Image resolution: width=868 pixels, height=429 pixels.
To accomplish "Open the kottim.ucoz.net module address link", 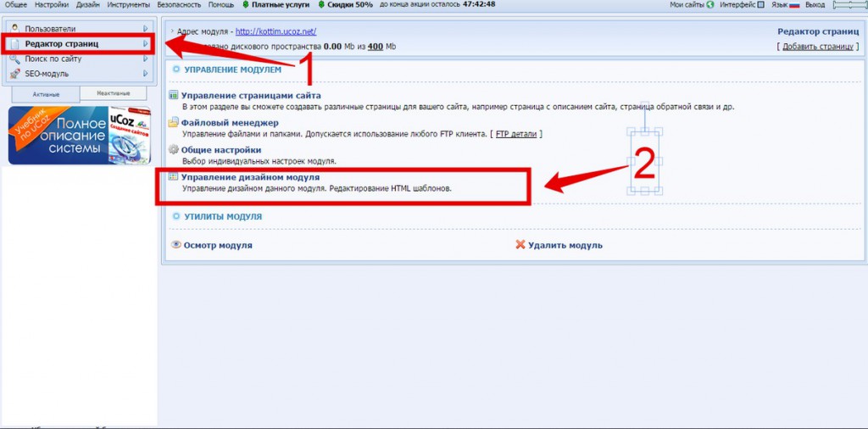I will pyautogui.click(x=275, y=31).
